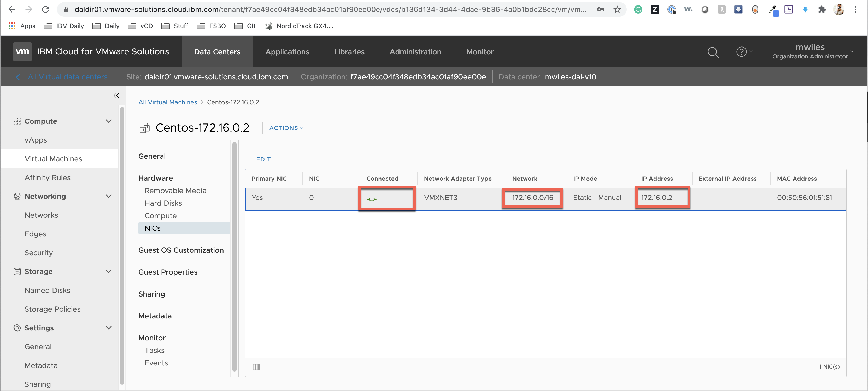Click the green NIC connected status icon
This screenshot has width=868, height=391.
click(372, 199)
